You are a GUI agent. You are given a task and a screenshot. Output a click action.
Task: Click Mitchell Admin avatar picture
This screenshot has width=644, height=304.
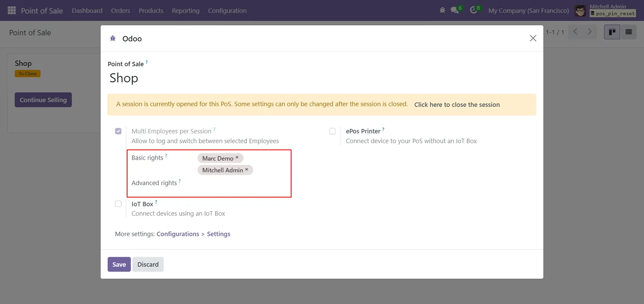[580, 11]
